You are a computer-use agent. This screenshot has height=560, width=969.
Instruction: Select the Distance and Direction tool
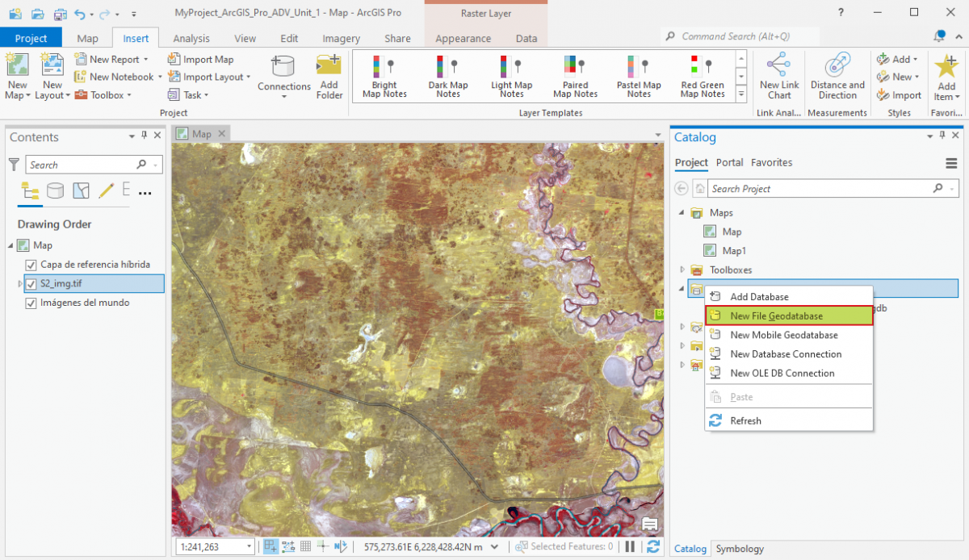(837, 76)
